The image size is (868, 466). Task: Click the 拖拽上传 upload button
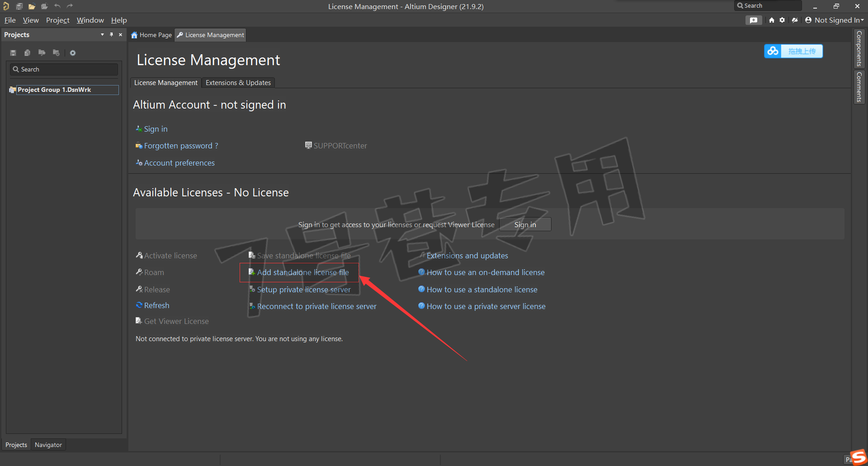point(802,51)
